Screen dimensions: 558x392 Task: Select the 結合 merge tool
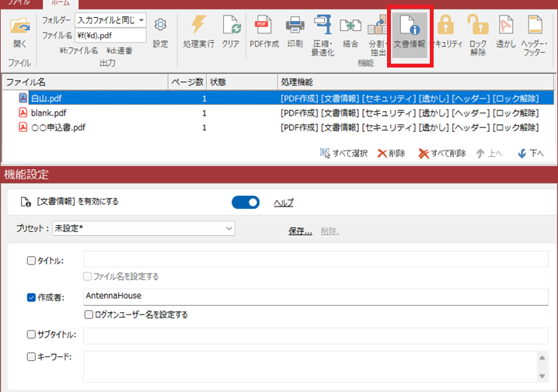click(350, 32)
